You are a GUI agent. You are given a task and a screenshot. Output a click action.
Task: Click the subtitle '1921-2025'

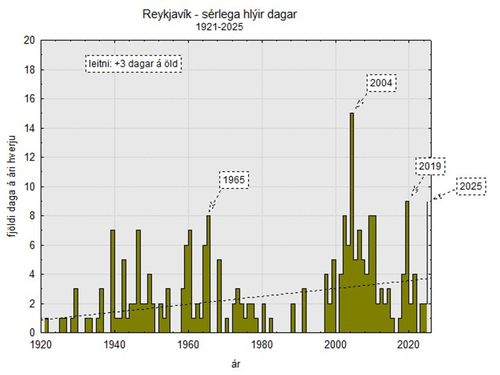pos(219,27)
